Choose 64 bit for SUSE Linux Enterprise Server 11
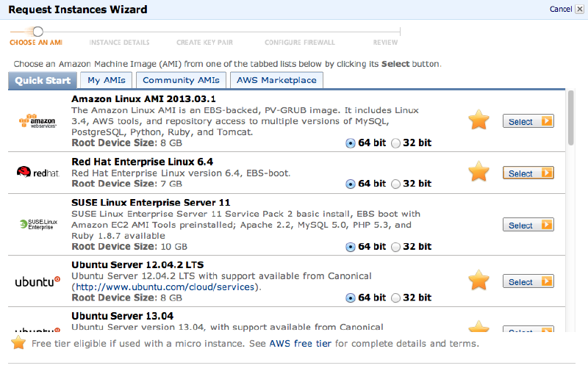The width and height of the screenshot is (588, 382). pyautogui.click(x=351, y=247)
